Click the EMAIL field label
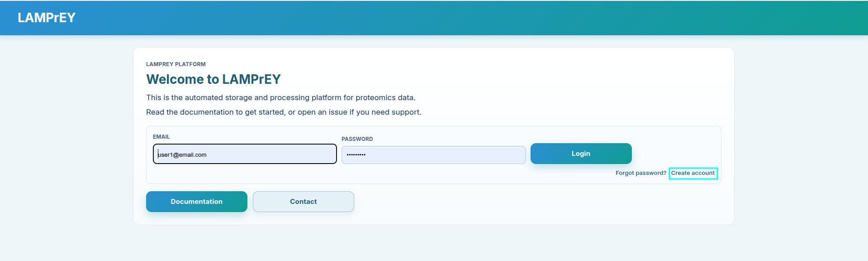 [161, 137]
